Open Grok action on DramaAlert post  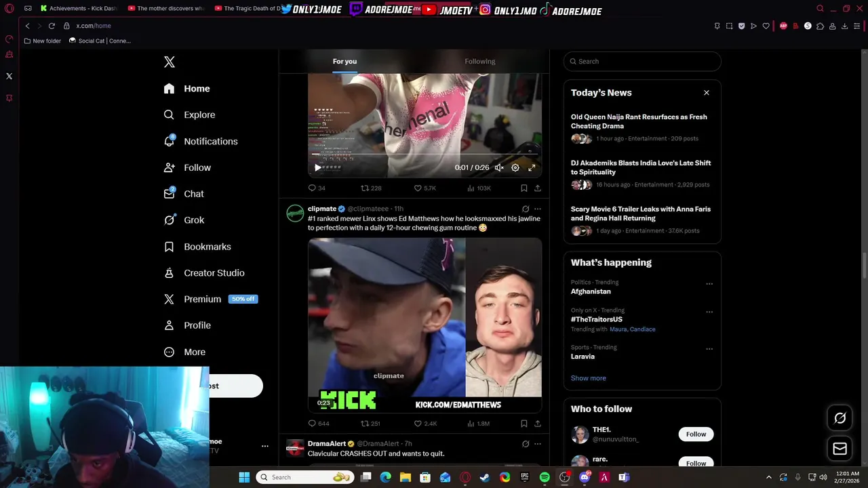[526, 444]
